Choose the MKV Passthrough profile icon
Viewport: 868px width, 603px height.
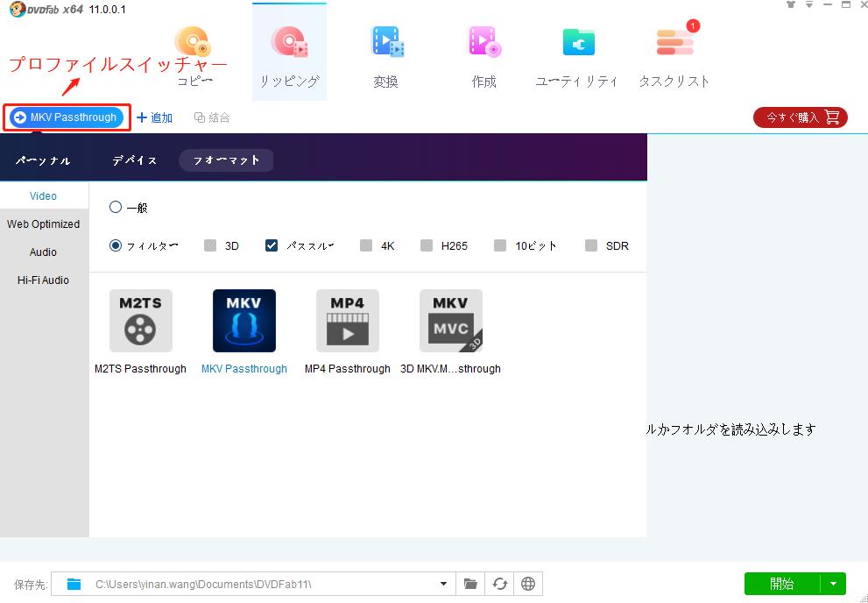tap(244, 321)
